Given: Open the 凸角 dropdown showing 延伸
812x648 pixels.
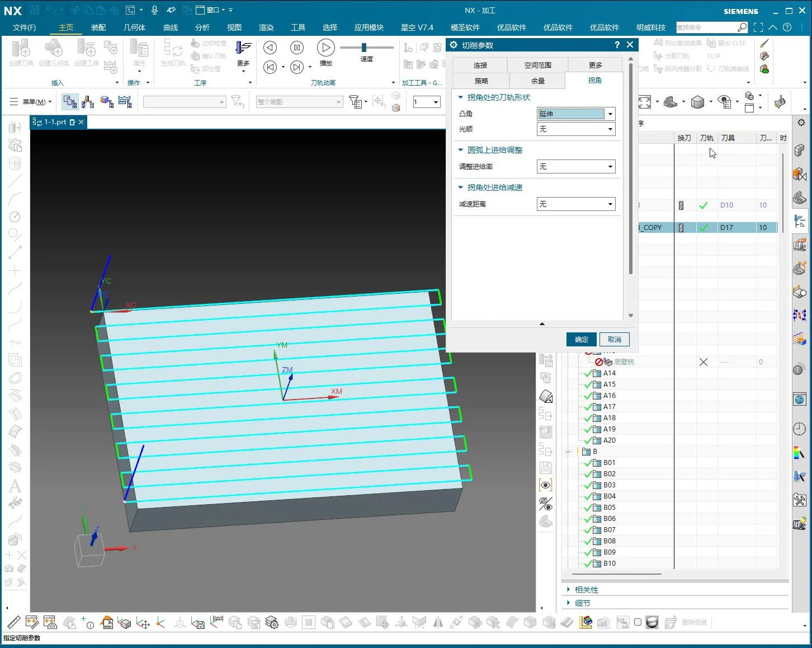Looking at the screenshot, I should 610,114.
